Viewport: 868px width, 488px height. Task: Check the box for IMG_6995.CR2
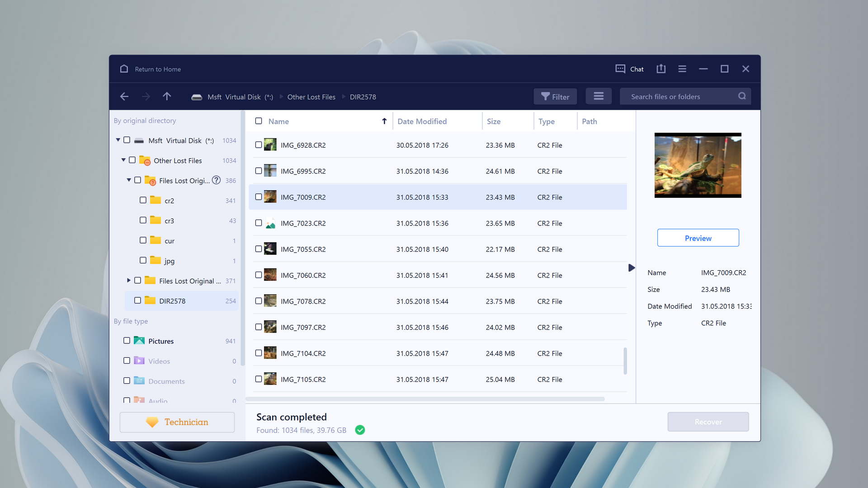click(x=259, y=171)
